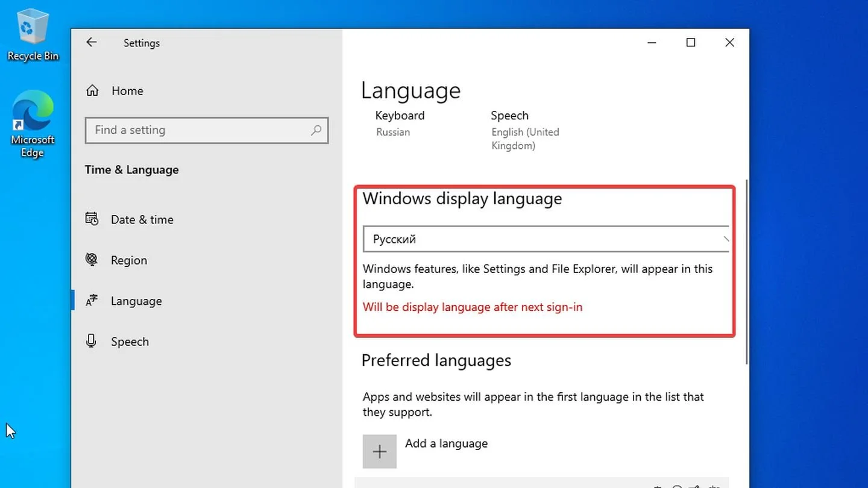Click the Date & time calendar icon
868x488 pixels.
[92, 219]
